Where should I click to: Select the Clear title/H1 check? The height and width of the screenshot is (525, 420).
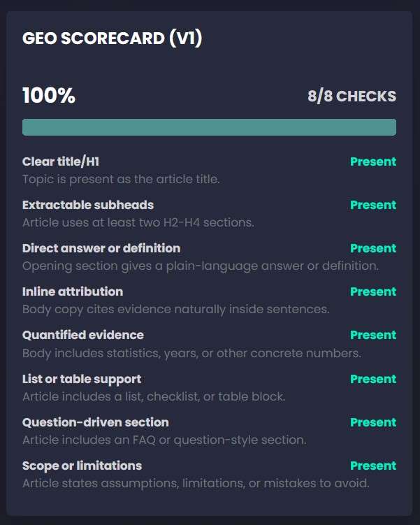pyautogui.click(x=61, y=161)
